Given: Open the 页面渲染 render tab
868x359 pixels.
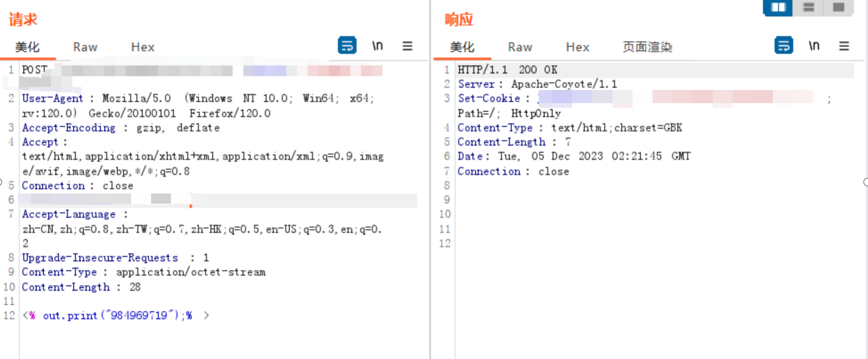Looking at the screenshot, I should 647,47.
